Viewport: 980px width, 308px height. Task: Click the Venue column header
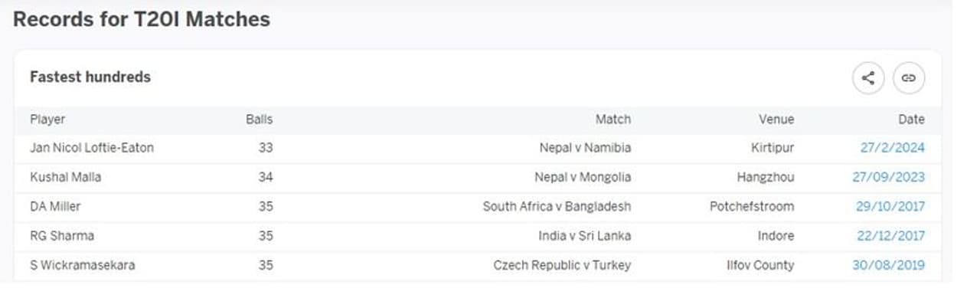point(776,120)
